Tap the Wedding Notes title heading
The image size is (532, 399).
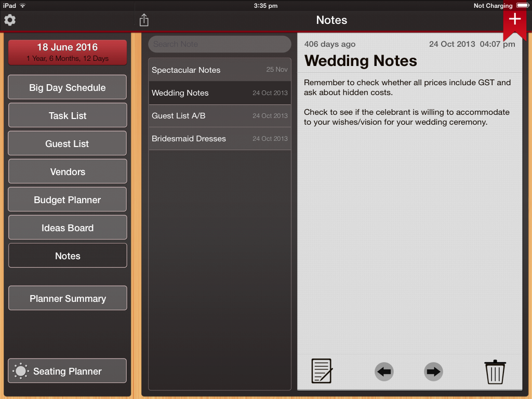pos(361,61)
